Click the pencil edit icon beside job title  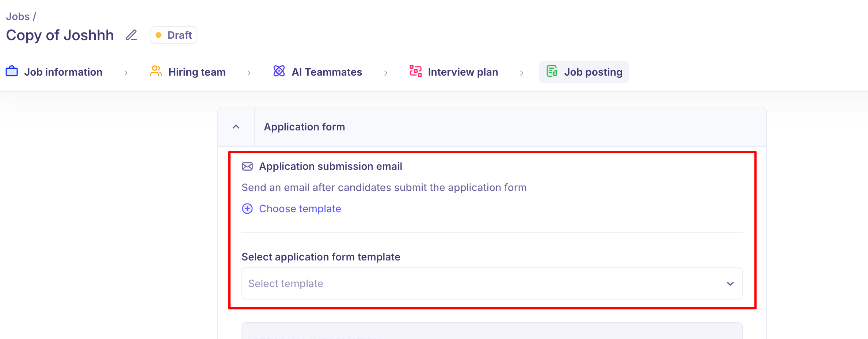coord(132,35)
